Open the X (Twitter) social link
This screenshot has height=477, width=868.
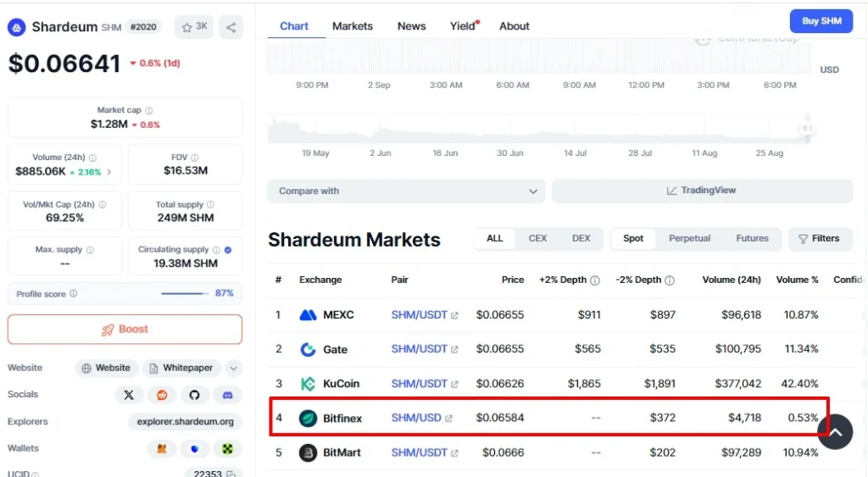pos(129,395)
